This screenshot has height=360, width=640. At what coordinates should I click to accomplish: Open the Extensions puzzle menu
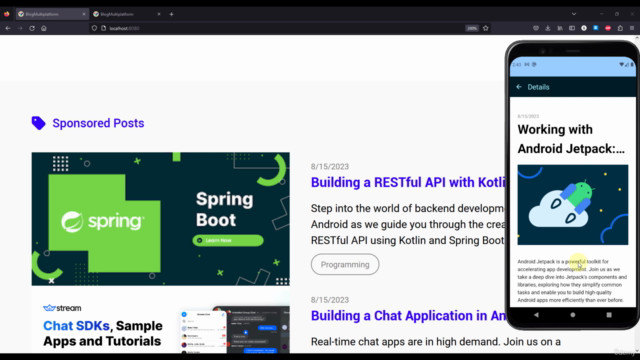tap(620, 28)
